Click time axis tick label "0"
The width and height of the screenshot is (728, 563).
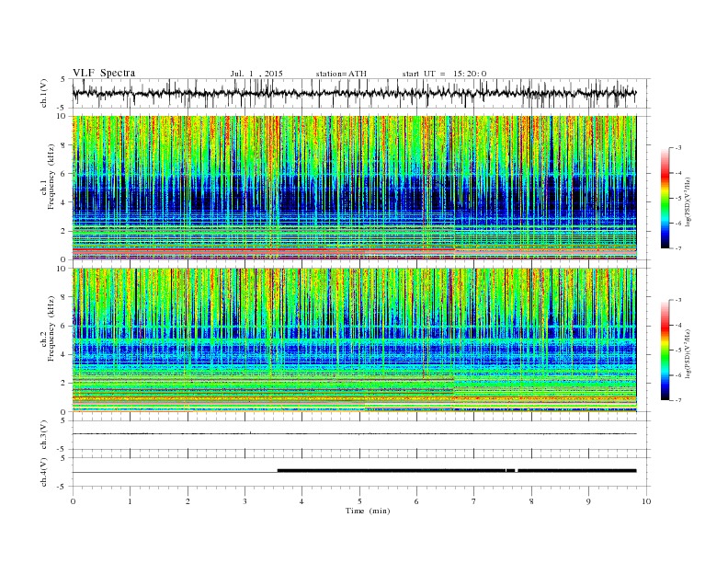(x=73, y=501)
